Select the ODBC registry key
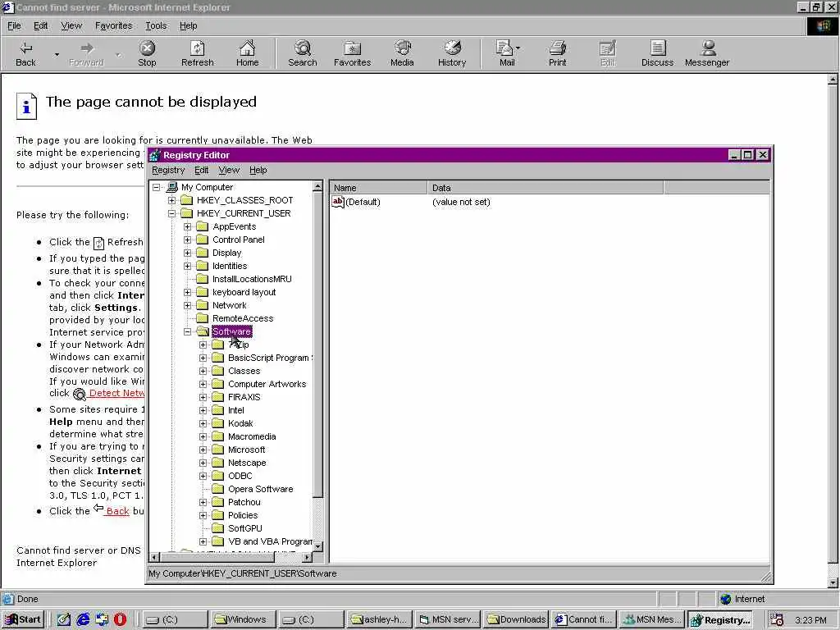The height and width of the screenshot is (630, 840). (x=240, y=476)
